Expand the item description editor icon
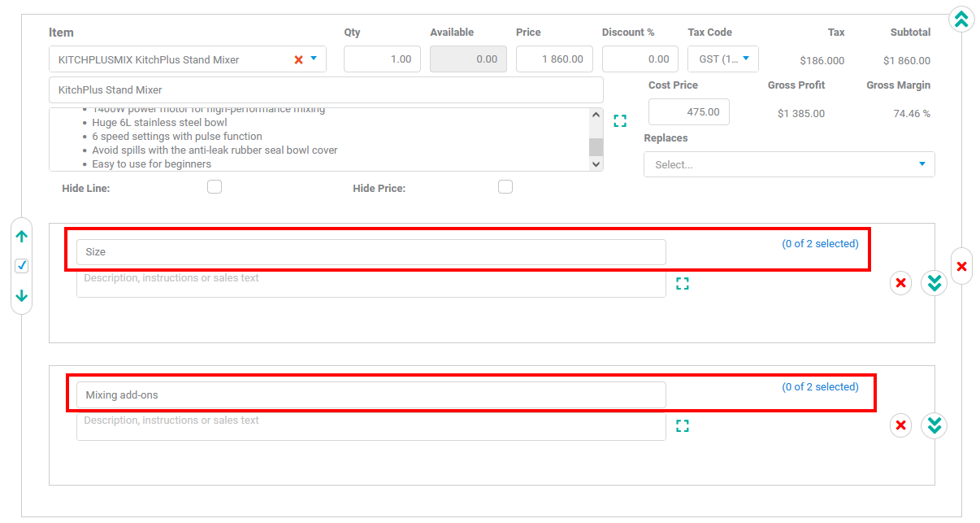 (620, 120)
